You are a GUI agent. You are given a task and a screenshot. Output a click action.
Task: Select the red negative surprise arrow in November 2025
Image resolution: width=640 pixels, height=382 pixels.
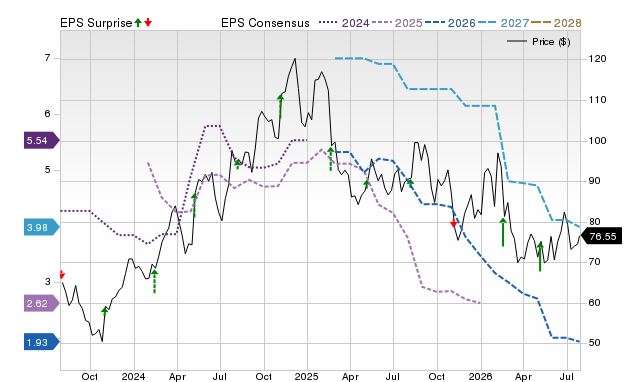[x=453, y=223]
